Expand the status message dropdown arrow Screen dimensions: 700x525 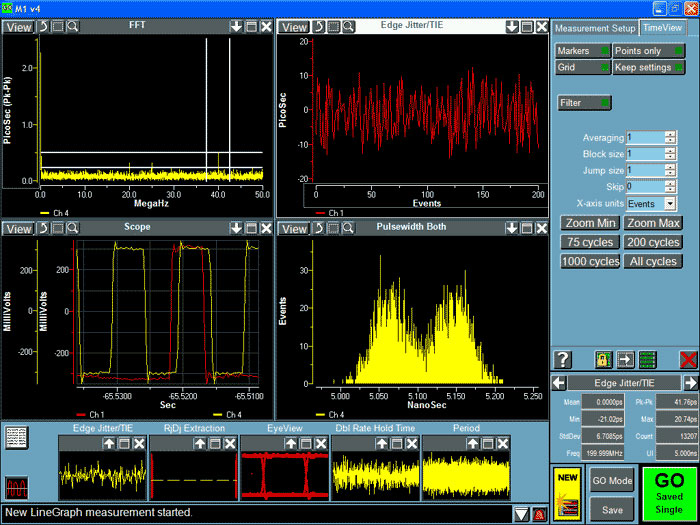[521, 513]
